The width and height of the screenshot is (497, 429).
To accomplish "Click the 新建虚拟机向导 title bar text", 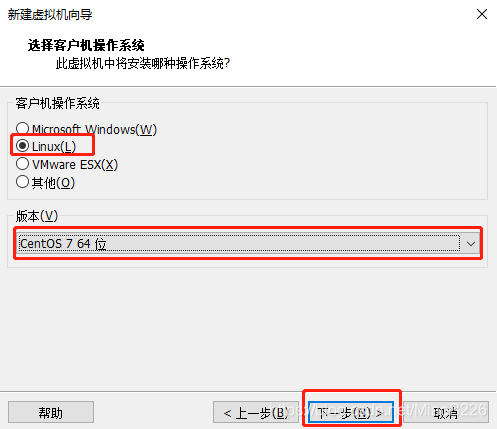I will 50,14.
